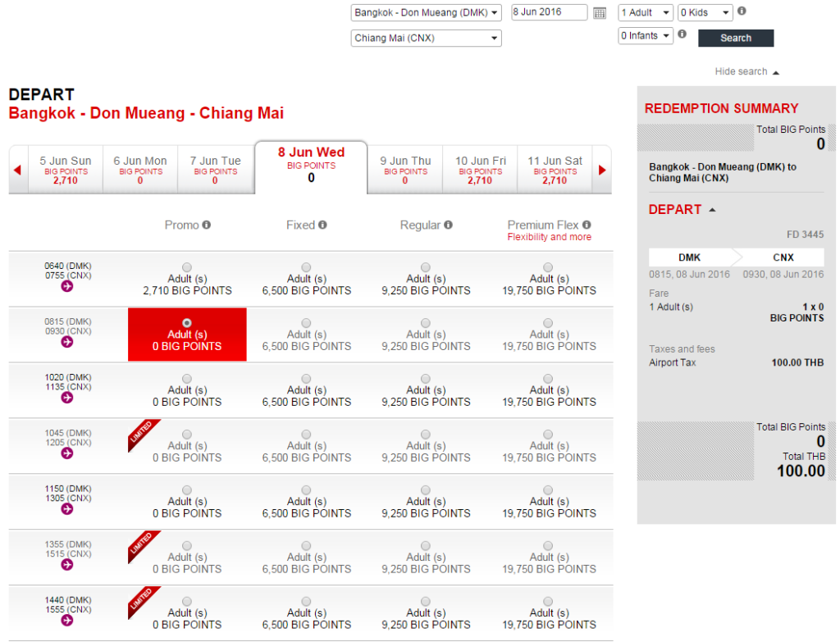Viewport: 840px width, 642px height.
Task: Open the Premium Flex info icon
Action: pos(587,225)
